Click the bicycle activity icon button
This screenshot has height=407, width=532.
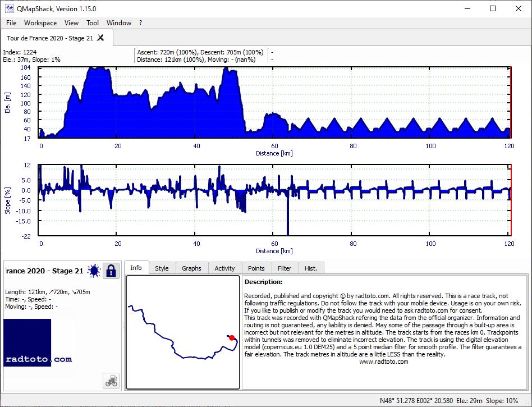[x=111, y=381]
